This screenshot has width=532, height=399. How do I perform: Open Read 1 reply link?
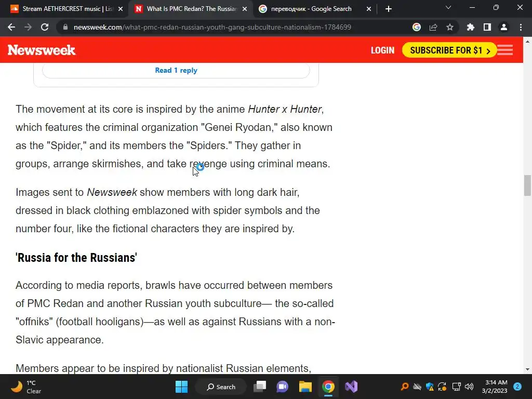tap(176, 70)
